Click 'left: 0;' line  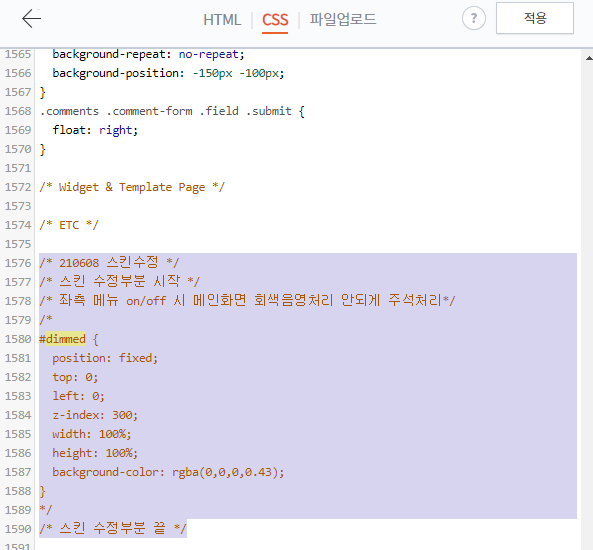coord(78,396)
